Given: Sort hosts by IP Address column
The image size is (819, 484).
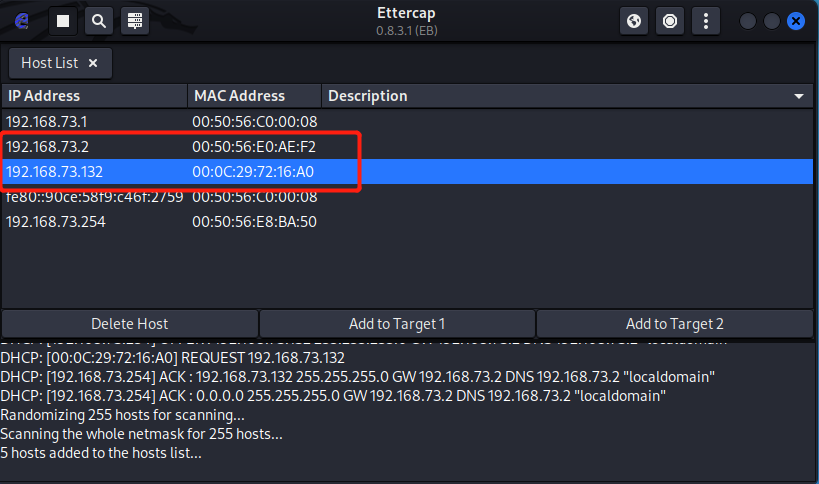Looking at the screenshot, I should point(94,96).
